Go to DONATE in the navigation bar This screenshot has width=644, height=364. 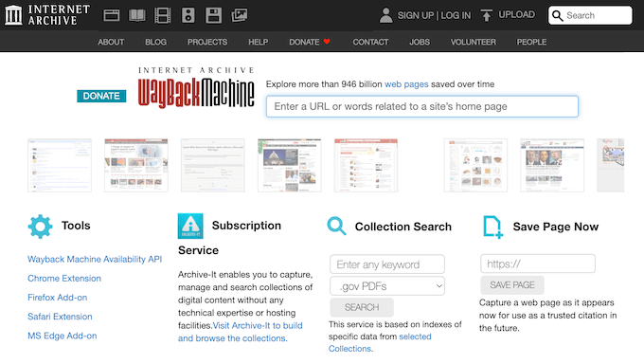304,42
